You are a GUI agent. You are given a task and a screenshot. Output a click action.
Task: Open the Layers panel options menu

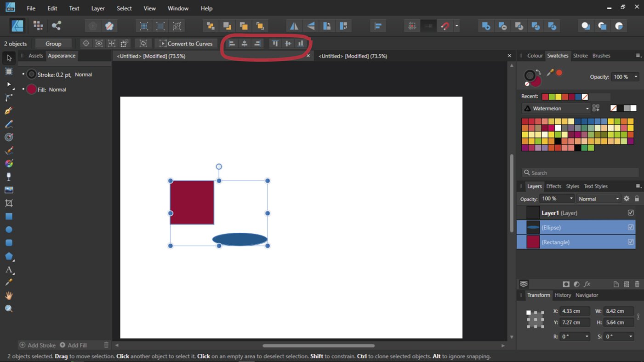pyautogui.click(x=638, y=186)
